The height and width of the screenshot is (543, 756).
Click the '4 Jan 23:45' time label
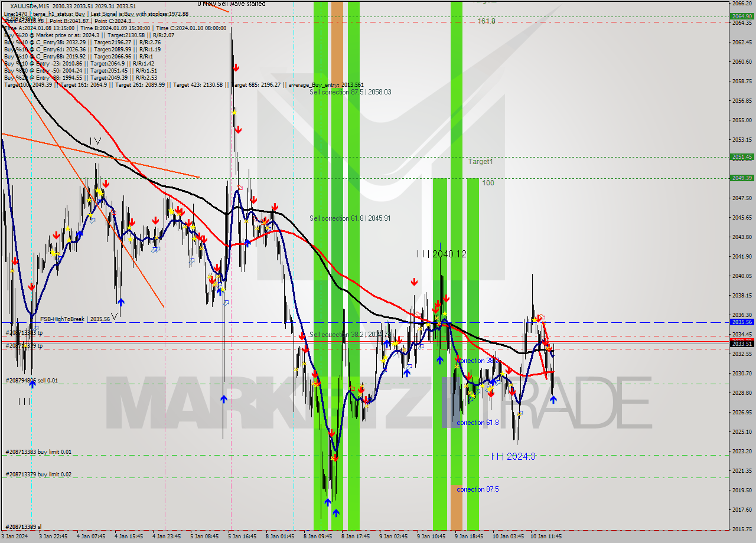click(167, 537)
